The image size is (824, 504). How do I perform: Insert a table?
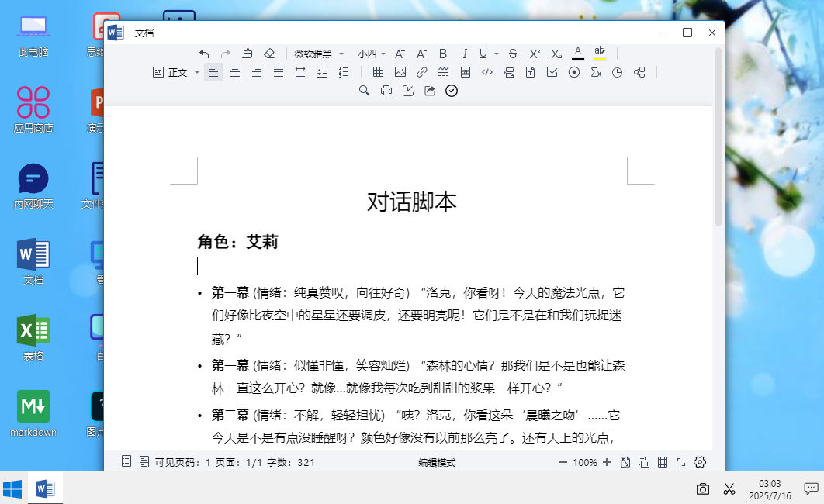click(x=379, y=72)
